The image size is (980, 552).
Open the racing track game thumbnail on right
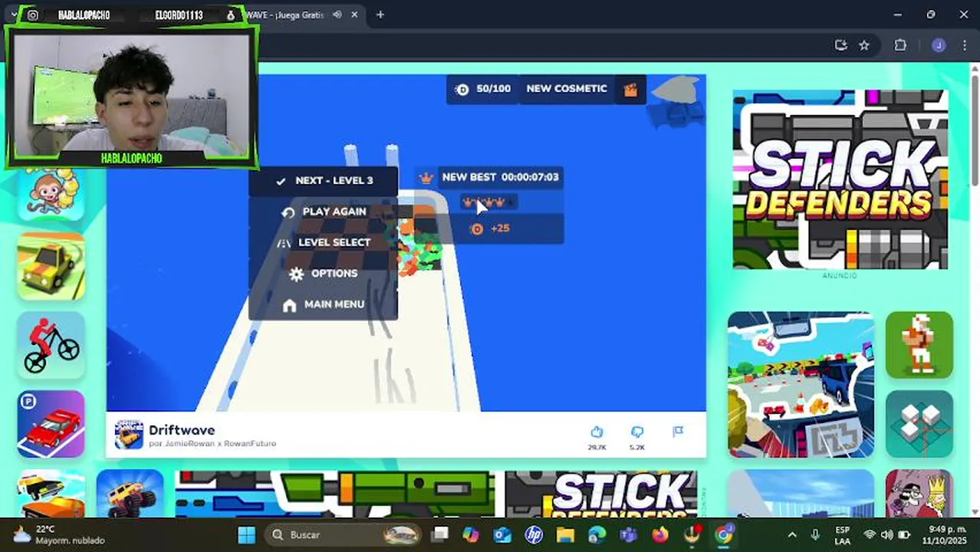coord(801,384)
